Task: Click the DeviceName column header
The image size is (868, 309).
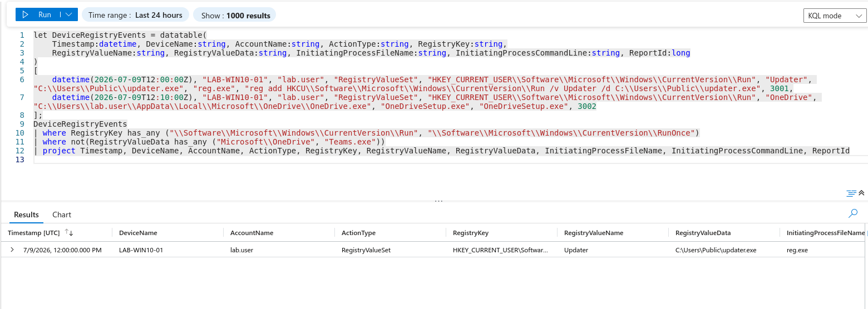Action: point(138,233)
